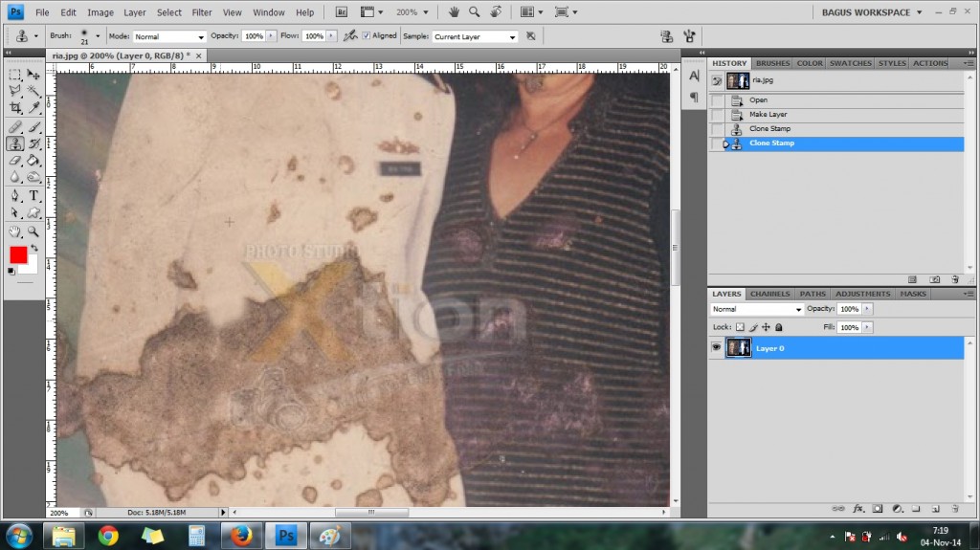Viewport: 980px width, 550px height.
Task: Swap foreground and background colors
Action: 34,248
